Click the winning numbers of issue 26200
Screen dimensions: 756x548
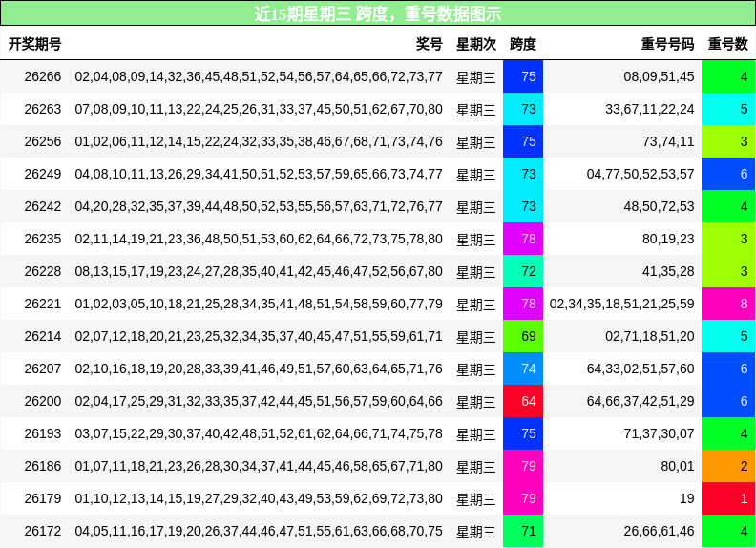(259, 401)
